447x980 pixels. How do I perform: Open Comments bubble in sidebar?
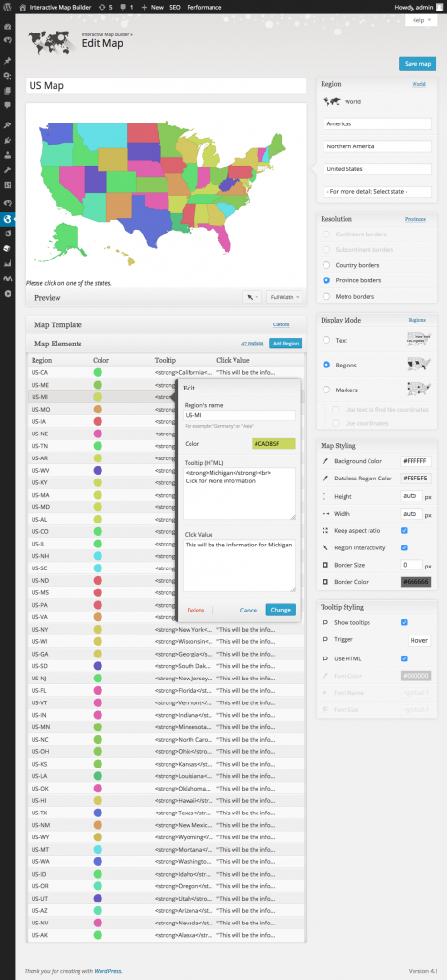pyautogui.click(x=8, y=105)
